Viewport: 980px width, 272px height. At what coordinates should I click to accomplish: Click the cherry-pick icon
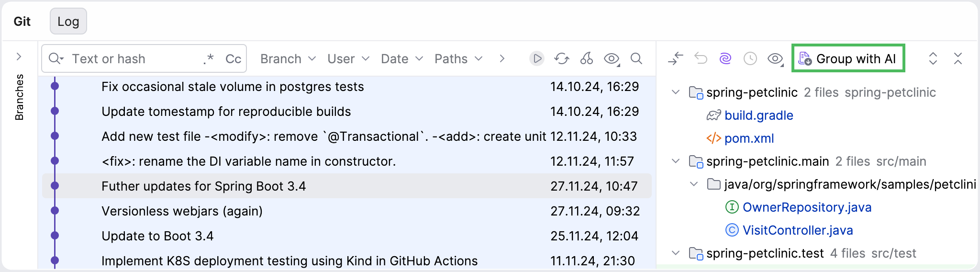[x=587, y=59]
